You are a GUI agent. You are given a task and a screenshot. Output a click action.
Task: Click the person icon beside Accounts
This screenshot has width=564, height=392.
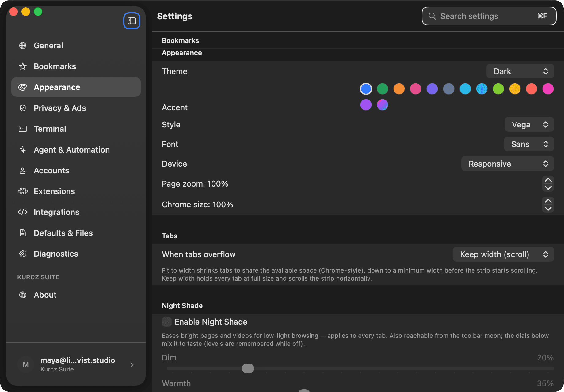[x=23, y=171]
